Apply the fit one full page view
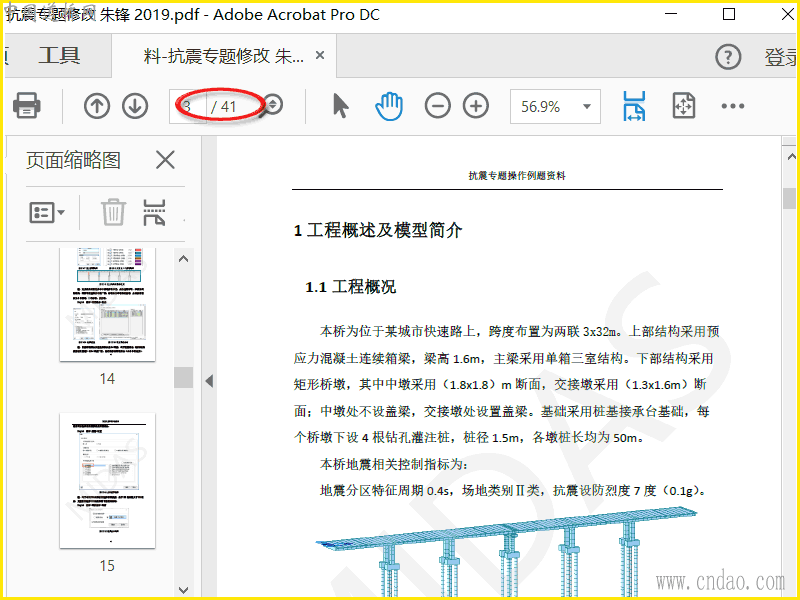This screenshot has height=600, width=800. pyautogui.click(x=684, y=106)
